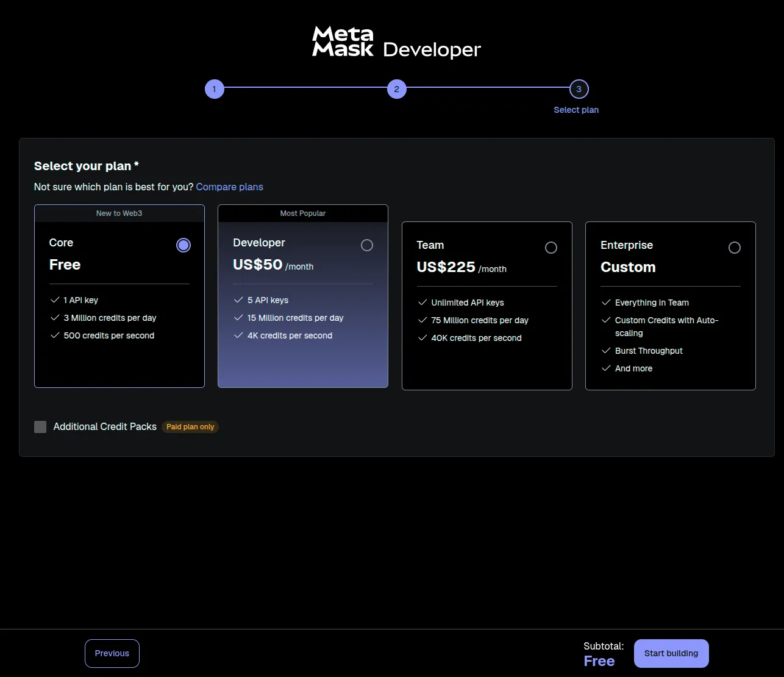Click the Most Popular banner on Developer card
The image size is (784, 677).
tap(302, 213)
